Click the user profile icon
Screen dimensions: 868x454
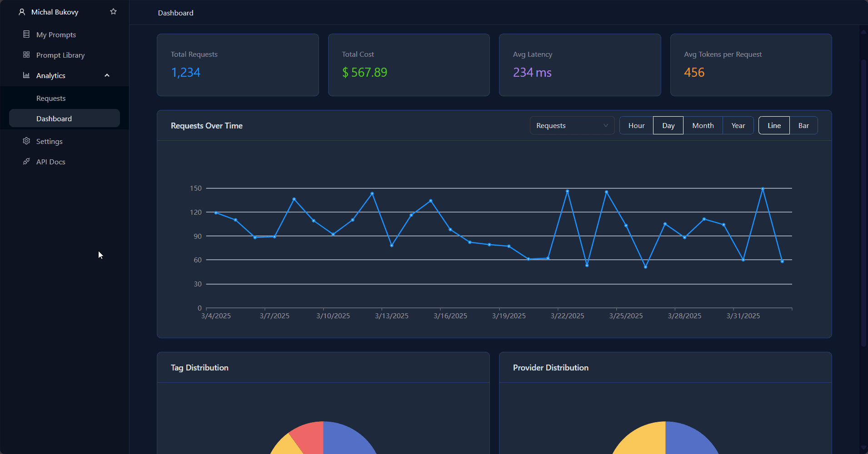point(22,12)
